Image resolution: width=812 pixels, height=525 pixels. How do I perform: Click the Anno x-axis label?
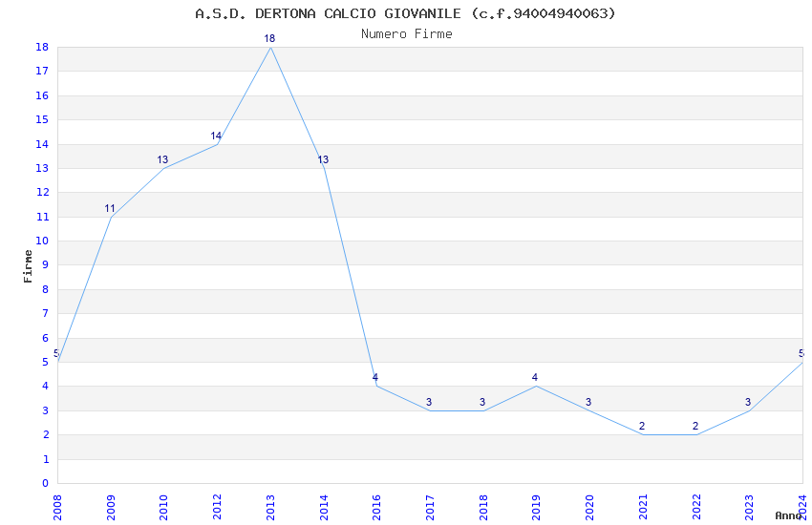[788, 515]
